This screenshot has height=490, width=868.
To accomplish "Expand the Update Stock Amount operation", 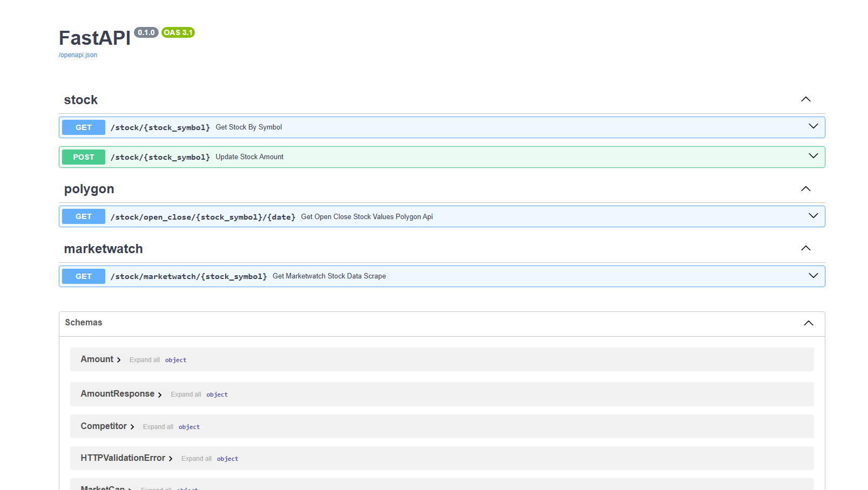I will coord(813,156).
